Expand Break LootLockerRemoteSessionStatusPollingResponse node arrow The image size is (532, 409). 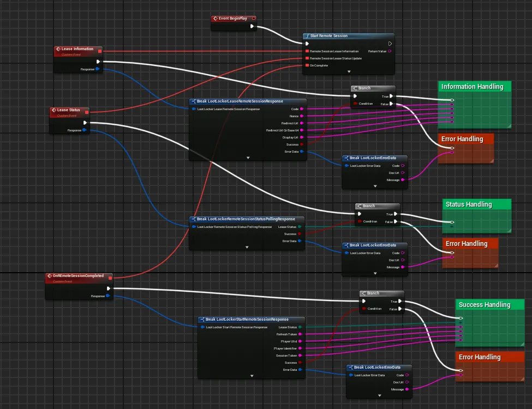[x=247, y=247]
